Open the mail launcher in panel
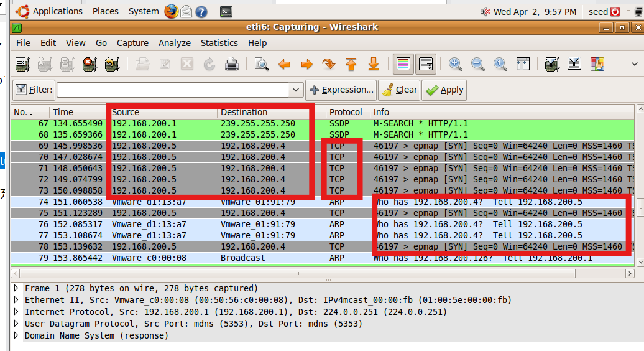Screen dimensions: 644x351 pyautogui.click(x=186, y=12)
